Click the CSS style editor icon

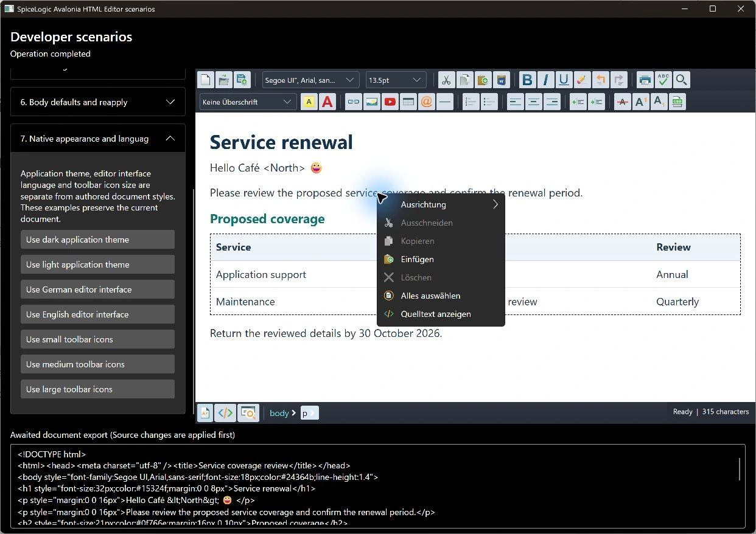click(677, 102)
